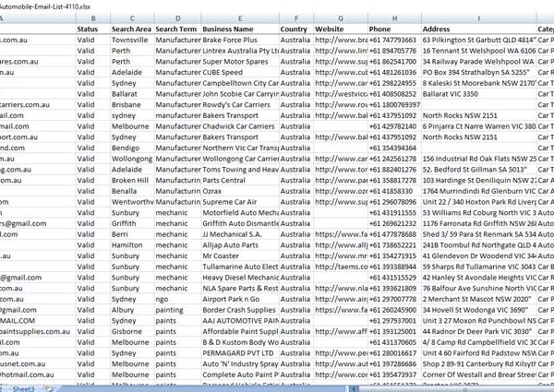Click the 'Business Name' header cell
The height and width of the screenshot is (392, 554).
pyautogui.click(x=240, y=30)
